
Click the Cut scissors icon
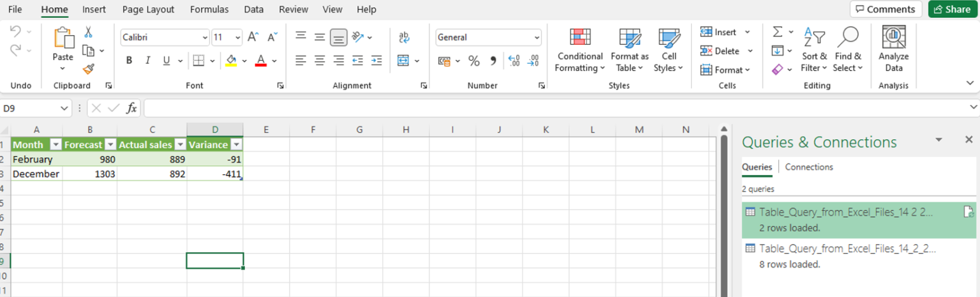tap(89, 32)
